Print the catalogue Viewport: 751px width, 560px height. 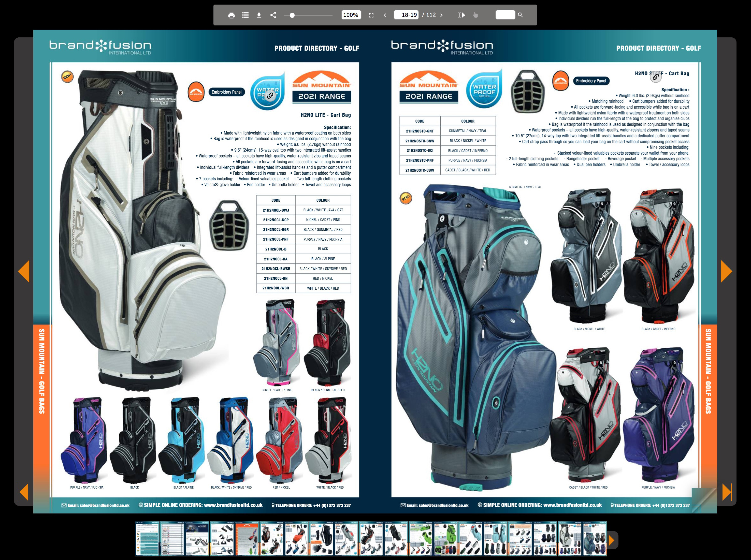click(x=232, y=15)
